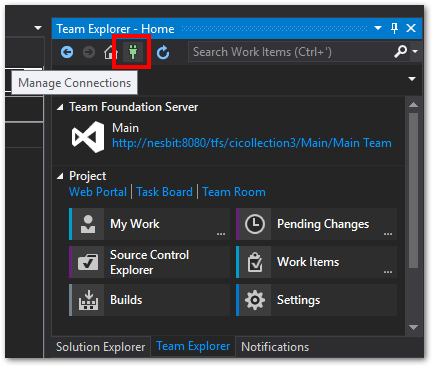Switch to Team Explorer tab

(193, 346)
